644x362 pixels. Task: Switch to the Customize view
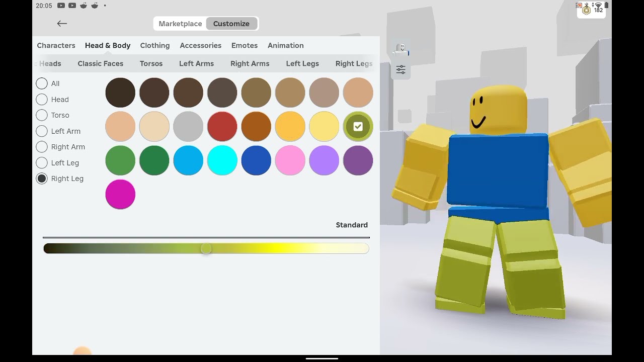[231, 24]
